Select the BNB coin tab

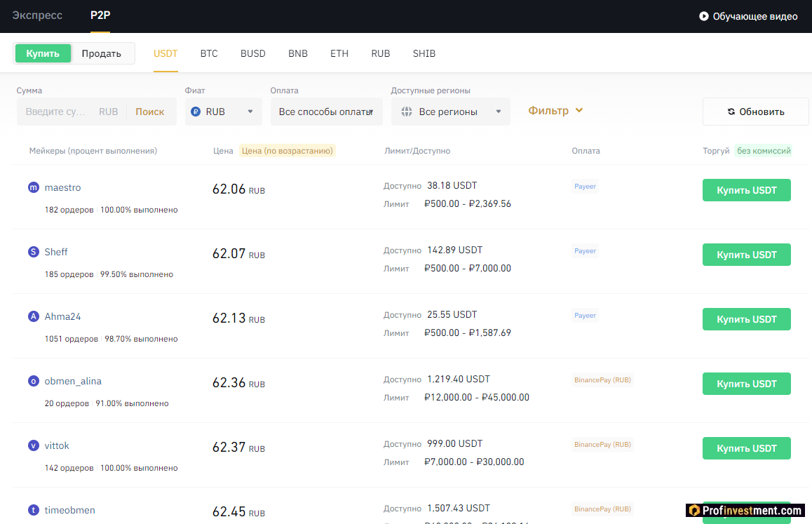[298, 53]
